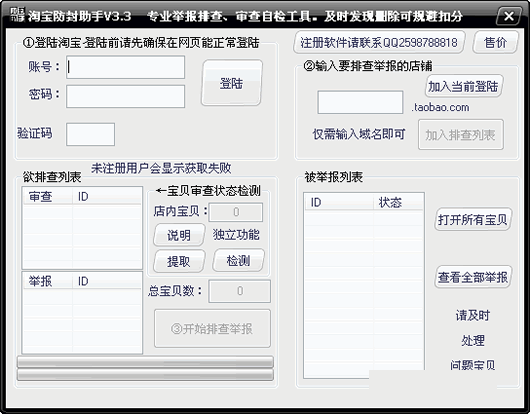Click the 审查 column header
The height and width of the screenshot is (414, 530).
click(48, 196)
